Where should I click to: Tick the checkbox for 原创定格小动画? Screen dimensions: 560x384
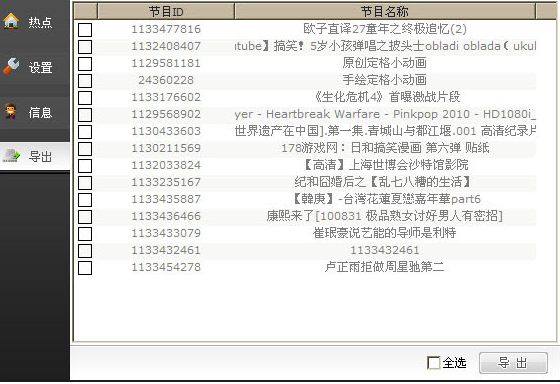85,64
